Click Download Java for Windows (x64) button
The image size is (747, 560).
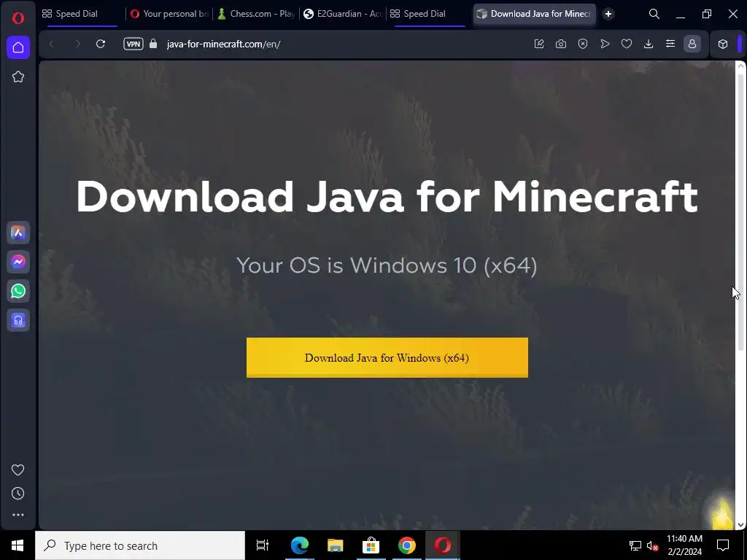387,357
